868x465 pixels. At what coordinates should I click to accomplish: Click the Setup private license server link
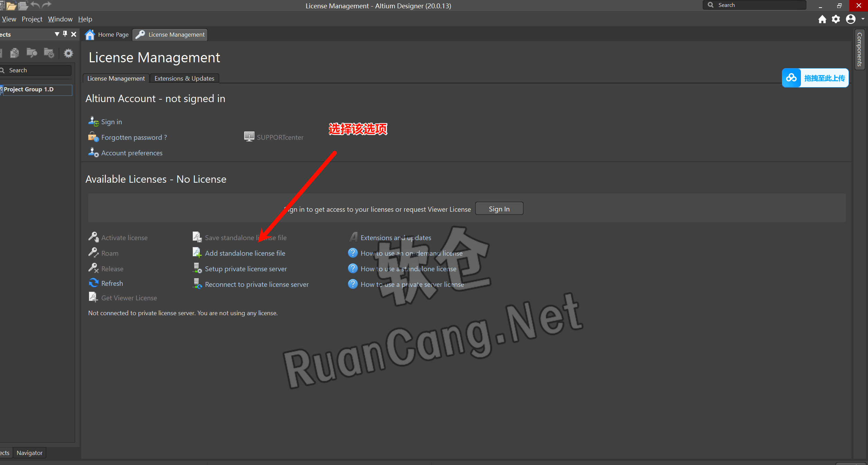pos(246,269)
